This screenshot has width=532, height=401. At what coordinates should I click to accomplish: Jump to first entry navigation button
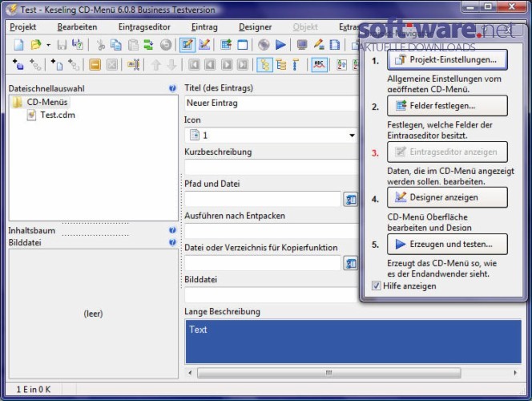194,64
